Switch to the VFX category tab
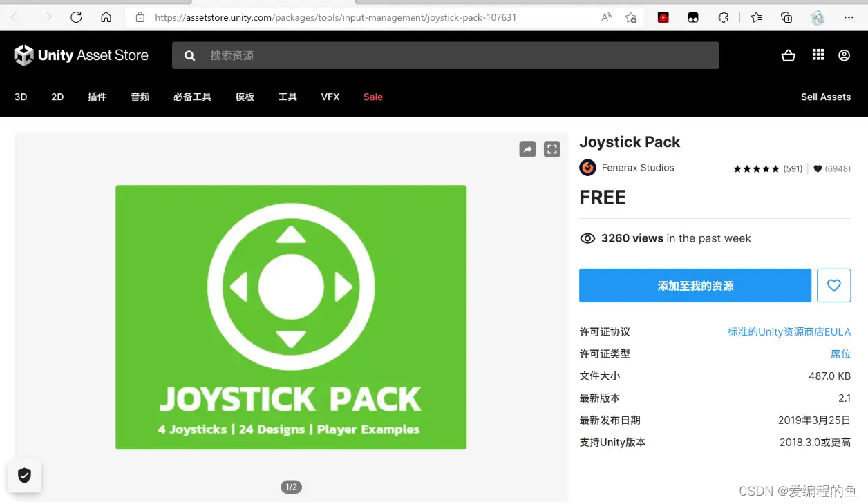 pos(330,97)
